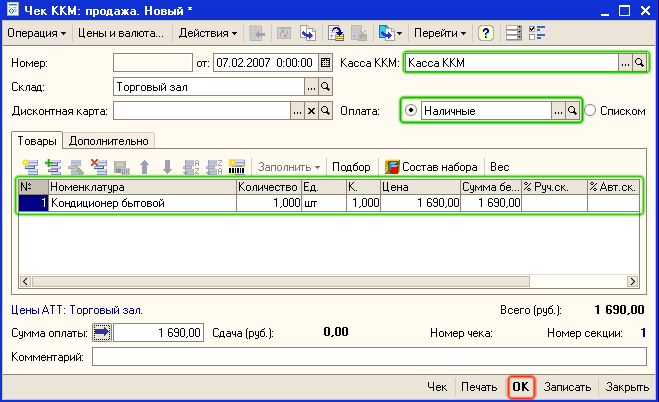
Task: Click ellipsis button for Наличные payment
Action: pos(558,111)
